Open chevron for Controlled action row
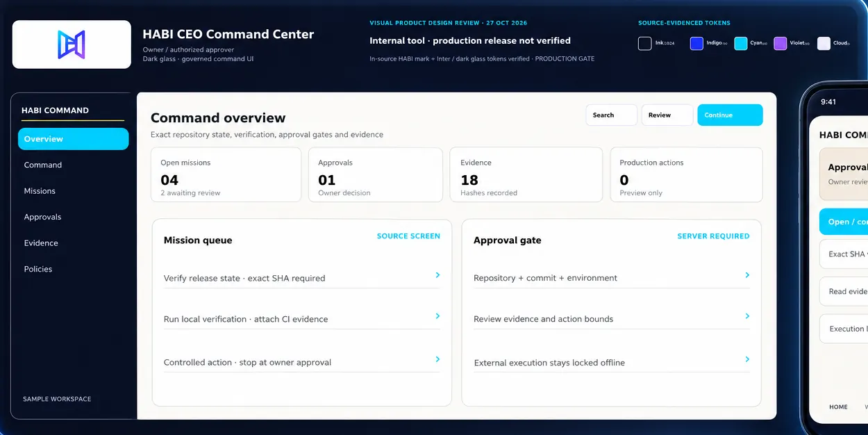868x435 pixels. (x=437, y=359)
